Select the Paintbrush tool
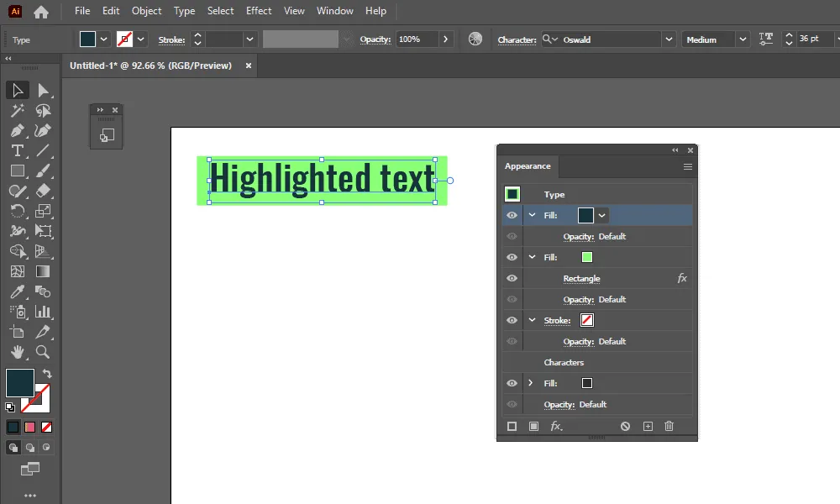Image resolution: width=840 pixels, height=504 pixels. tap(43, 171)
